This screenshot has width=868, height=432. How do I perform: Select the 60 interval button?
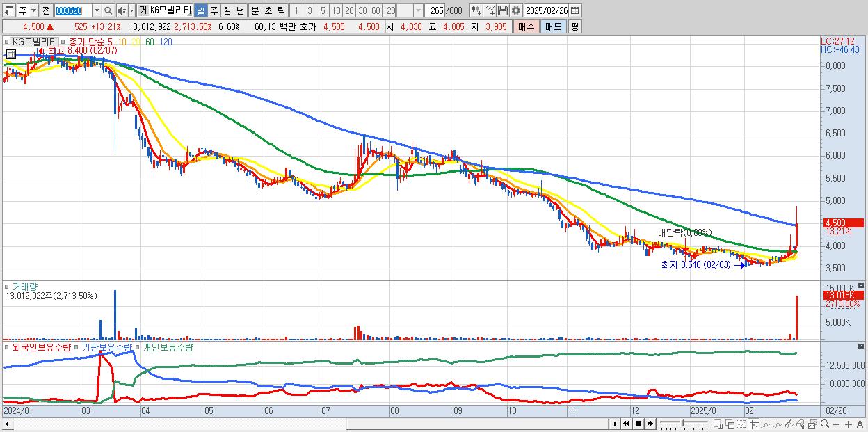(x=376, y=10)
